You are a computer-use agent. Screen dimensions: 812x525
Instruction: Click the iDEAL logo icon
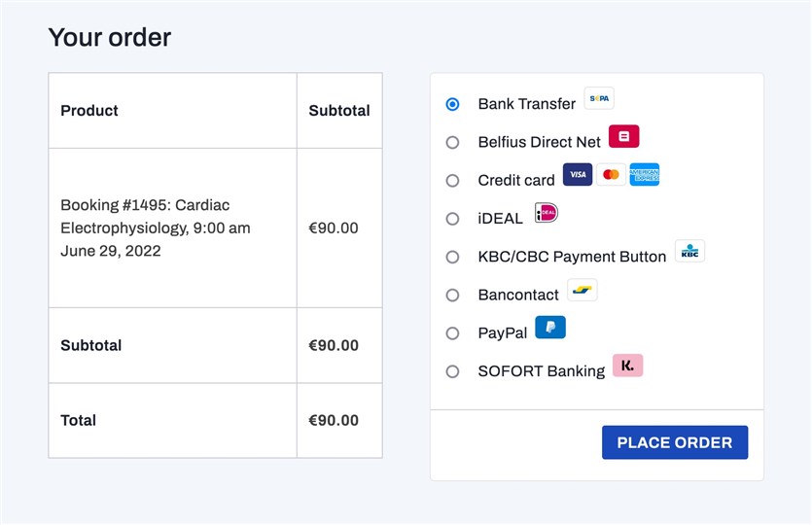coord(547,213)
